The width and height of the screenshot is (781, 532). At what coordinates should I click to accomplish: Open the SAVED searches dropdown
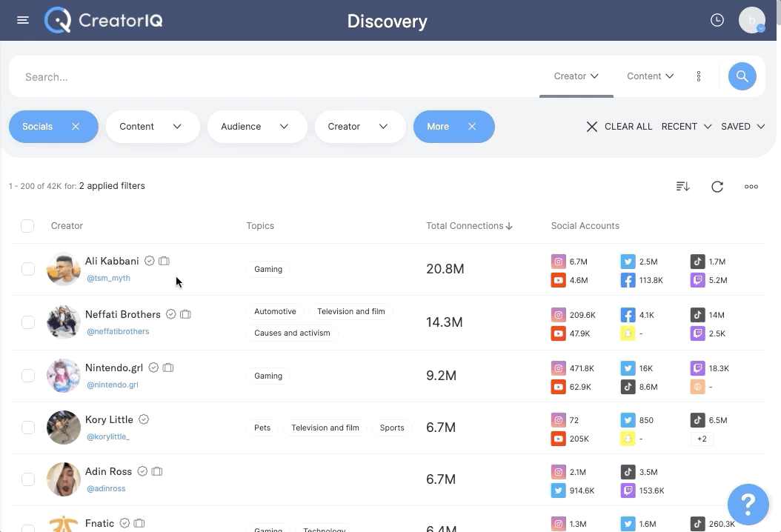coord(742,127)
